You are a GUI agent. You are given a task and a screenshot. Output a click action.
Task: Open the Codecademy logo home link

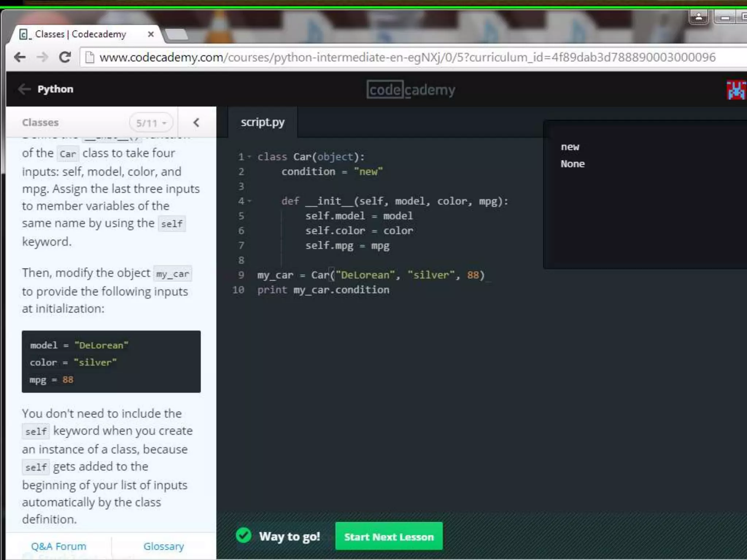point(411,90)
